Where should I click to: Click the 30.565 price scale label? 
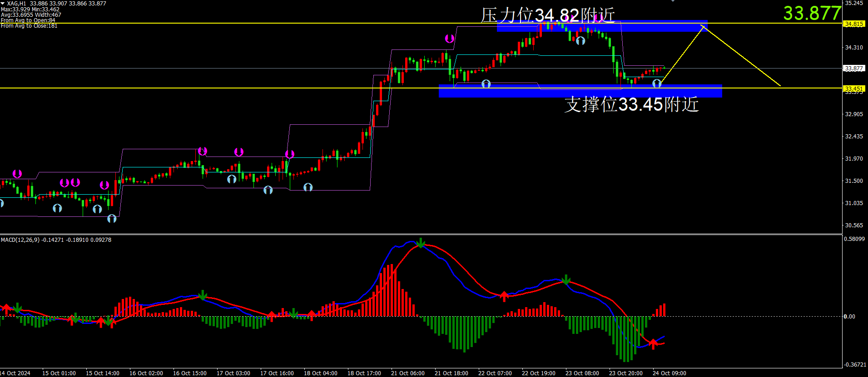pyautogui.click(x=854, y=225)
